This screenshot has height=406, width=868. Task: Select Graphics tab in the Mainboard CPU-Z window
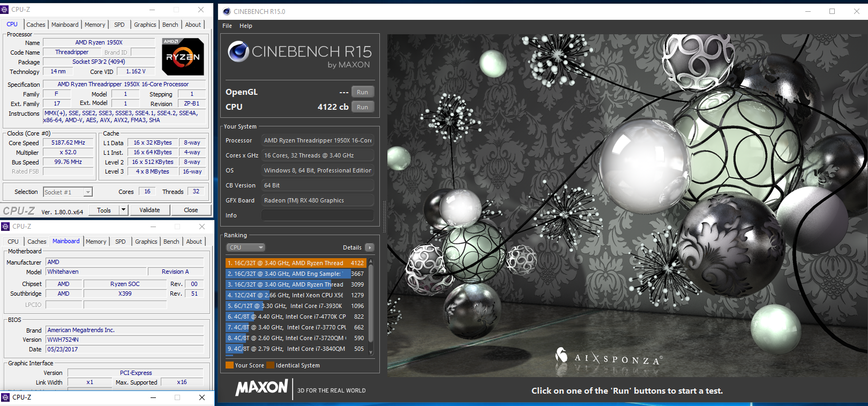click(x=146, y=242)
